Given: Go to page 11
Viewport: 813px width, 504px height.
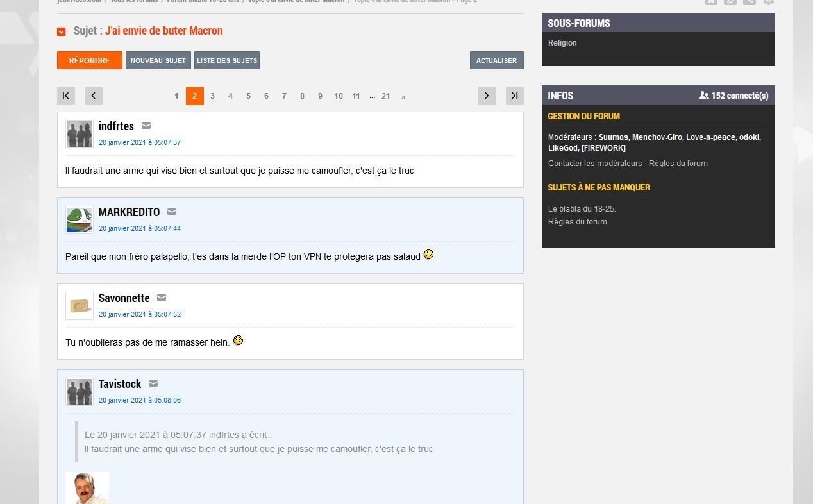Looking at the screenshot, I should (x=356, y=96).
